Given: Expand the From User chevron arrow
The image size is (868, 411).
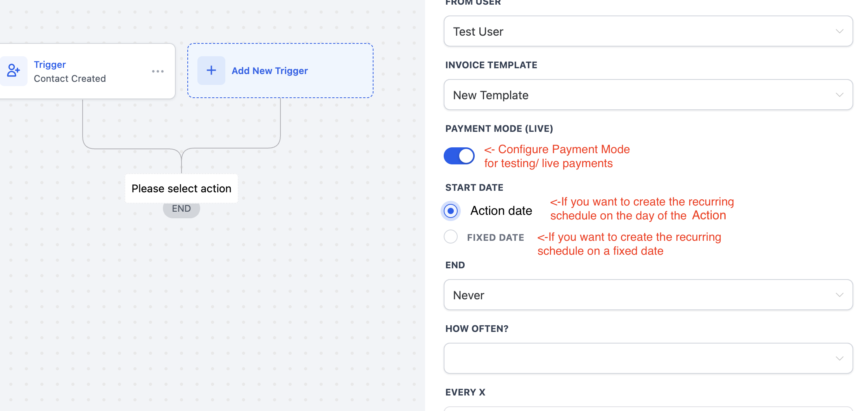Looking at the screenshot, I should [839, 31].
